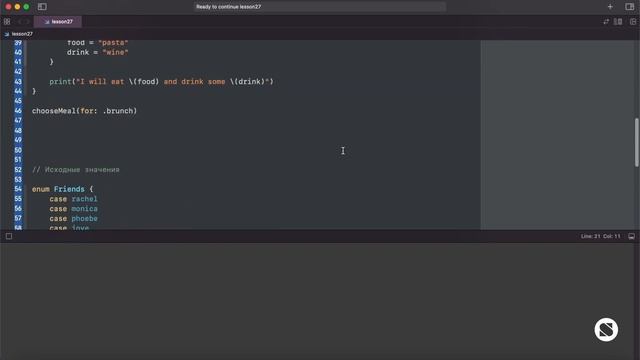This screenshot has width=640, height=360.
Task: Click the food = "pasta" line
Action: [x=98, y=43]
